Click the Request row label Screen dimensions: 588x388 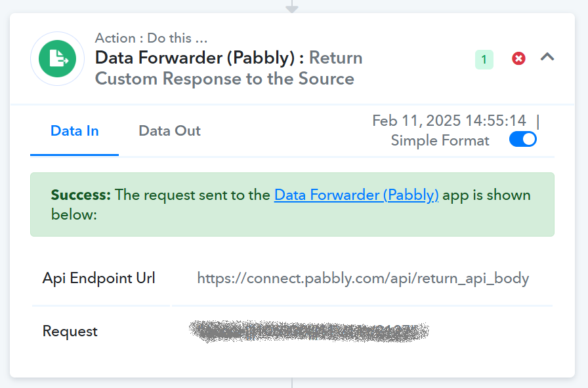click(70, 332)
